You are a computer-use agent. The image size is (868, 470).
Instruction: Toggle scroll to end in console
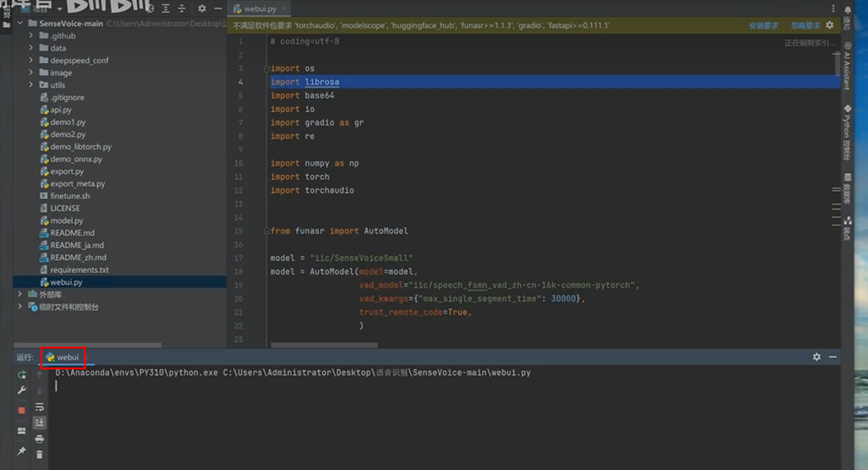[39, 423]
